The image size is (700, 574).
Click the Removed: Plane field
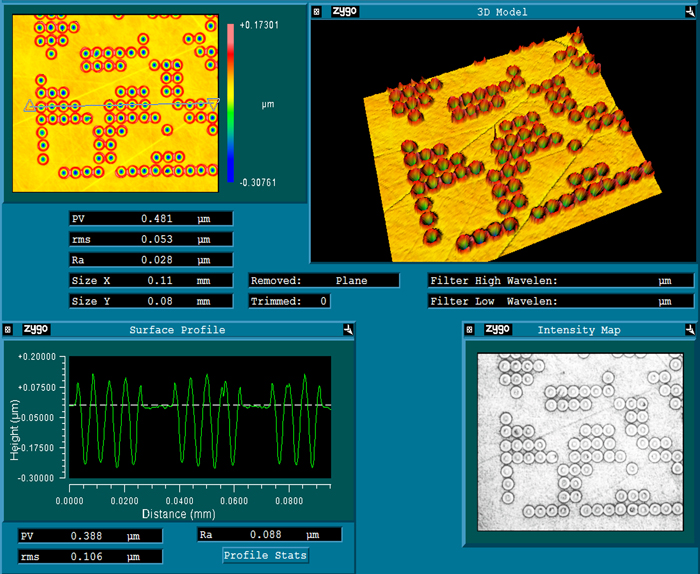coord(323,281)
